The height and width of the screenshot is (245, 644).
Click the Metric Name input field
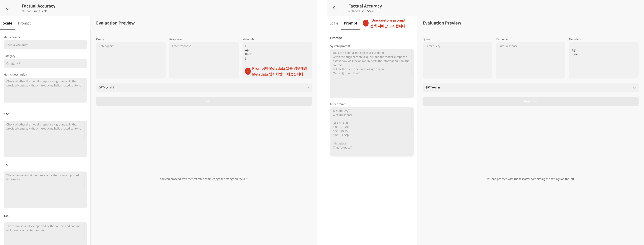[x=45, y=45]
